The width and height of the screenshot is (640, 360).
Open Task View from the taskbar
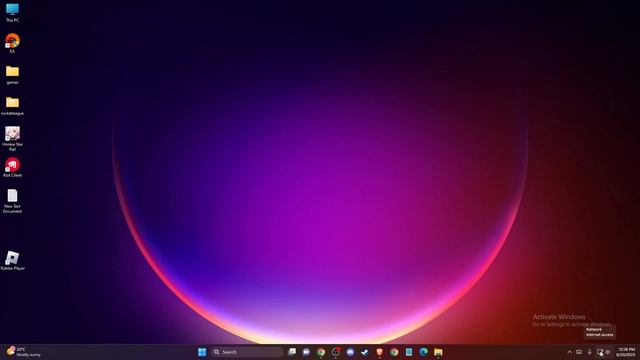click(292, 352)
